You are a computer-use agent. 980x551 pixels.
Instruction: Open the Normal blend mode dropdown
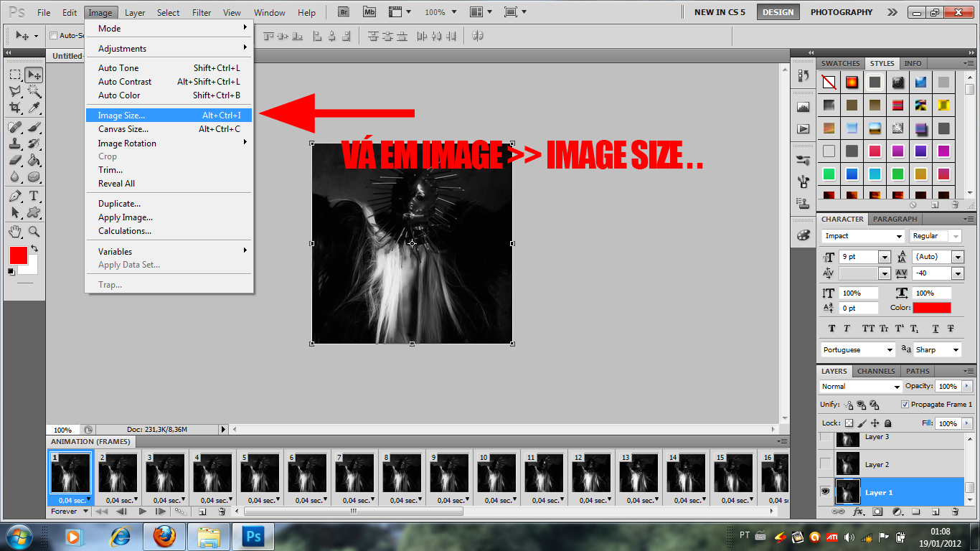(861, 386)
